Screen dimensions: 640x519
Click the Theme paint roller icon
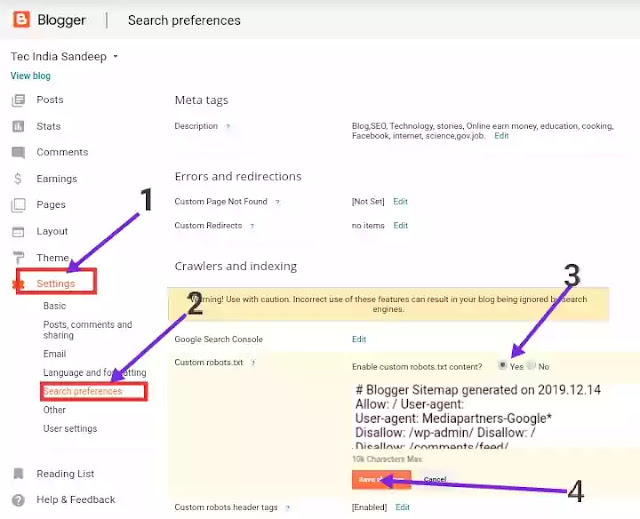(18, 258)
